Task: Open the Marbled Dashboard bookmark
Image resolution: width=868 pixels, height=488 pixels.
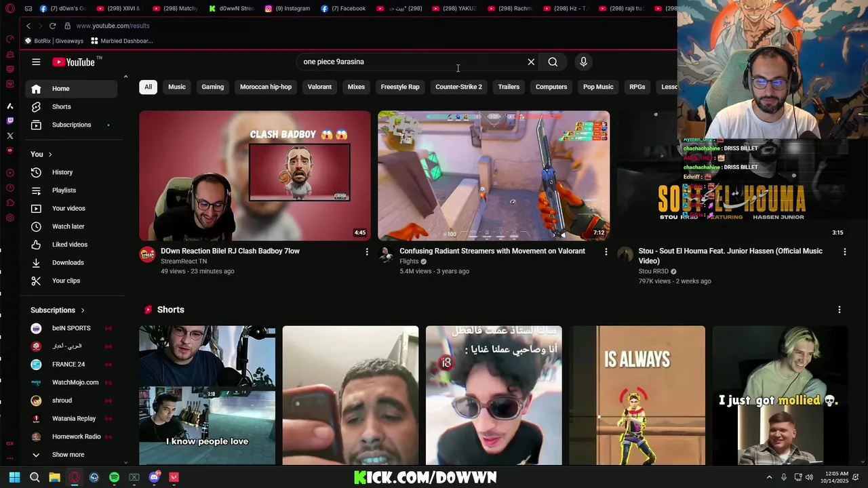Action: coord(122,41)
